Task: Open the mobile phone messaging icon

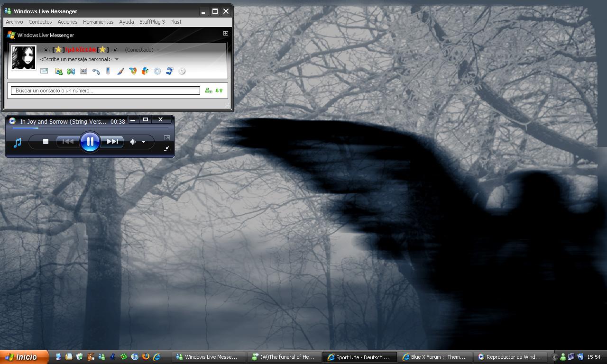Action: coord(108,71)
